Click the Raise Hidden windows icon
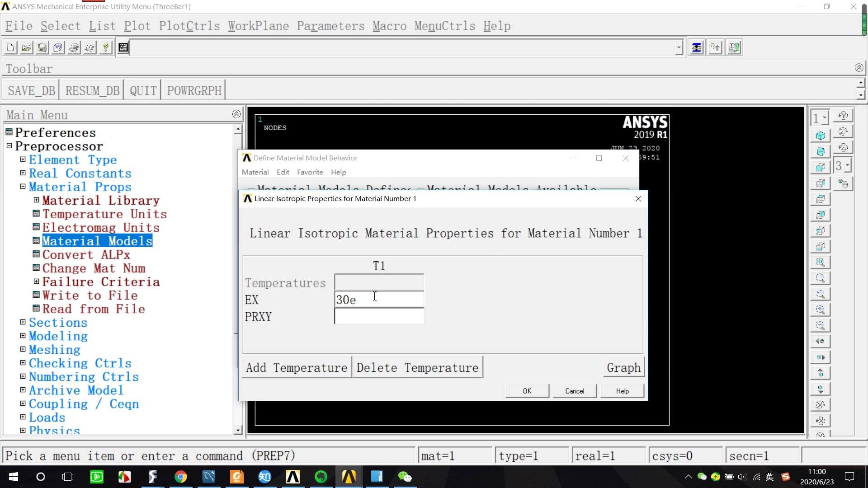The image size is (868, 488). point(697,47)
